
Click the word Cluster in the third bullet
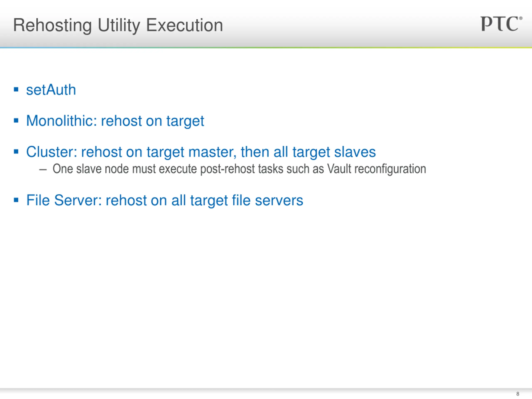[52, 152]
